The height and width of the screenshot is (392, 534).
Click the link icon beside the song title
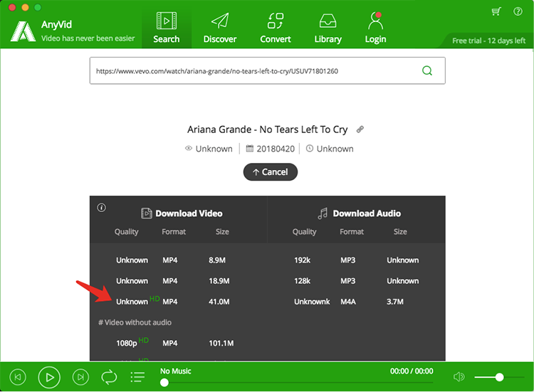click(x=360, y=129)
